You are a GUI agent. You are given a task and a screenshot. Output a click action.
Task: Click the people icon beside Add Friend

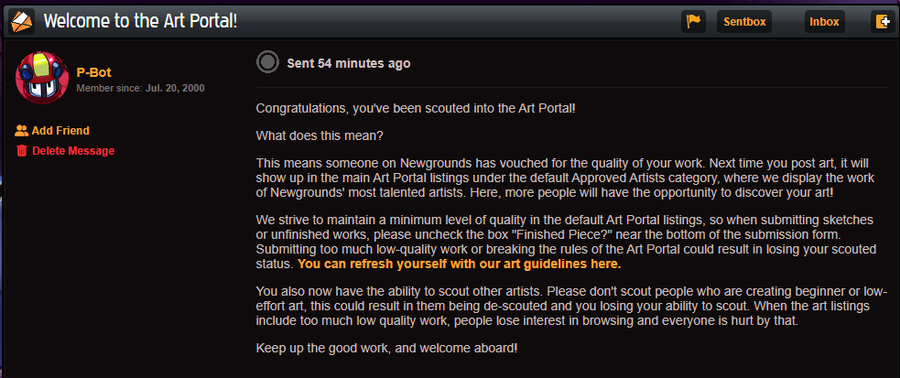22,131
